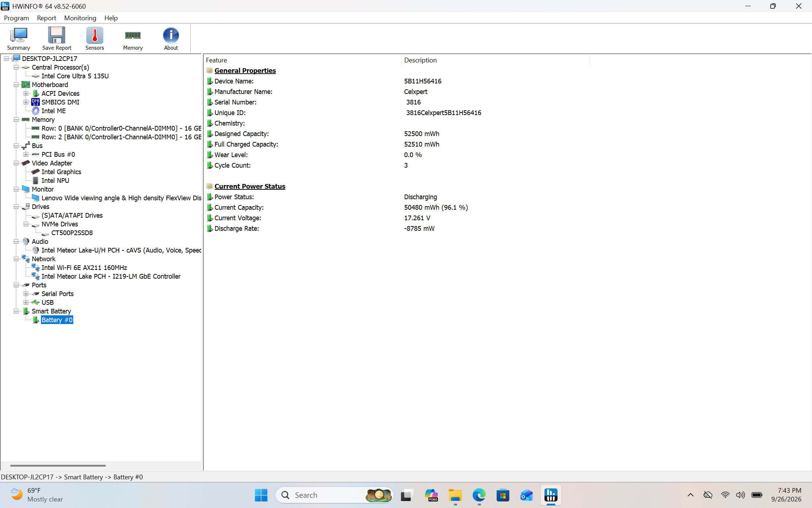Collapse the Smart Battery branch
812x508 pixels.
click(x=16, y=311)
